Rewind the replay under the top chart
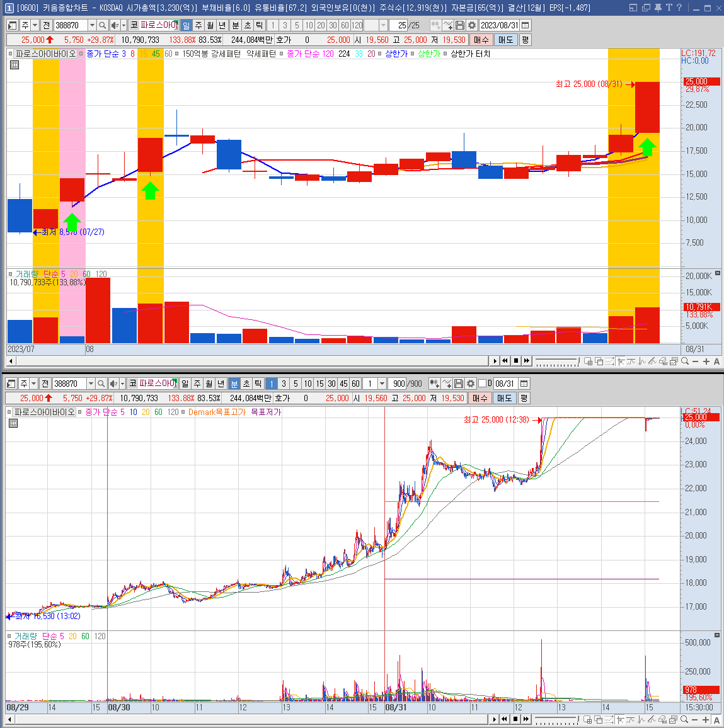Viewport: 724px width, 728px height. coord(505,361)
